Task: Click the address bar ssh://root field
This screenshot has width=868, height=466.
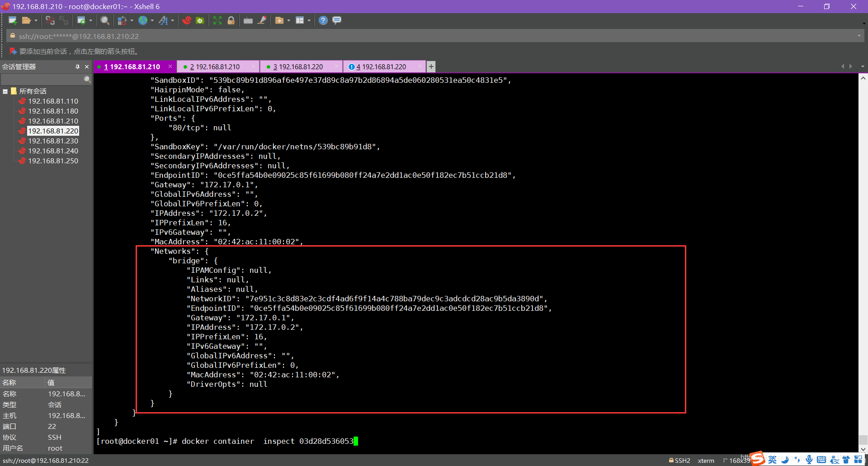Action: pos(434,36)
